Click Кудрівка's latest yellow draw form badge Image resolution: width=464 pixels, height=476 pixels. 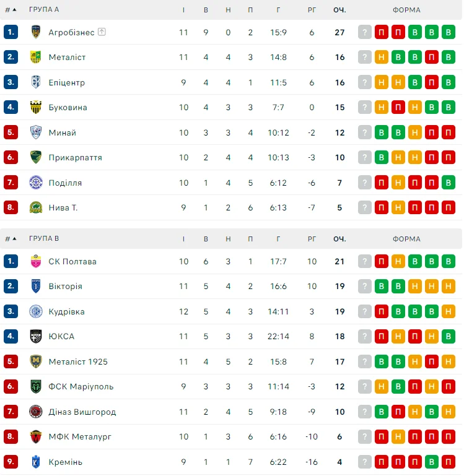click(x=449, y=311)
